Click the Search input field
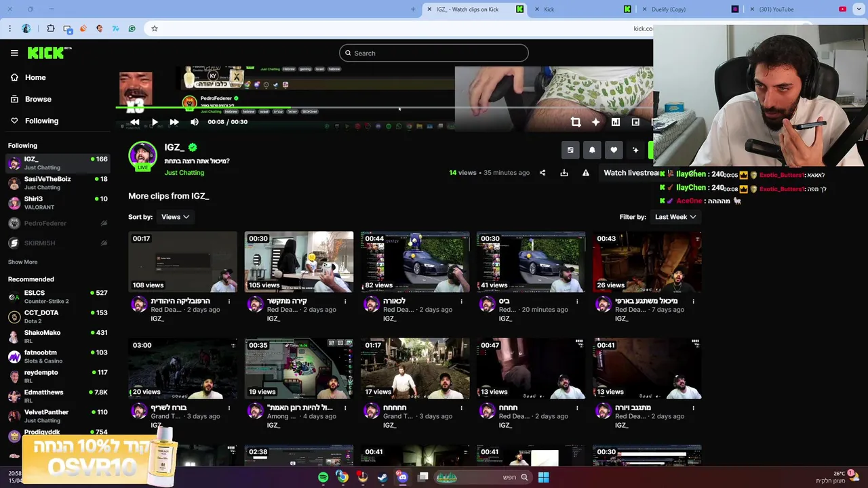Screen dimensions: 868x488 click(x=434, y=53)
